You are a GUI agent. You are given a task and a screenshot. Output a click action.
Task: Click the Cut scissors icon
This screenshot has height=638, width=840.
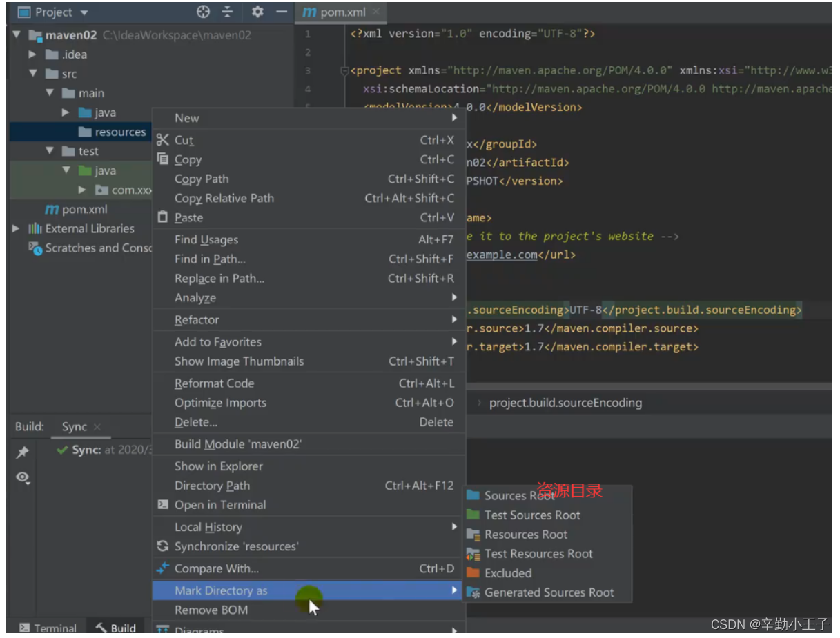163,140
